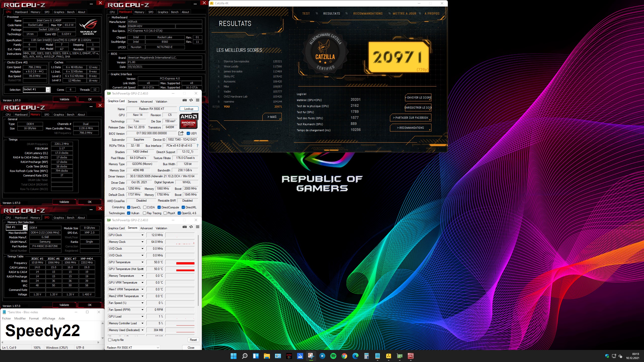Open hamburger menu in GPU-Z Sensors window

[x=198, y=227]
